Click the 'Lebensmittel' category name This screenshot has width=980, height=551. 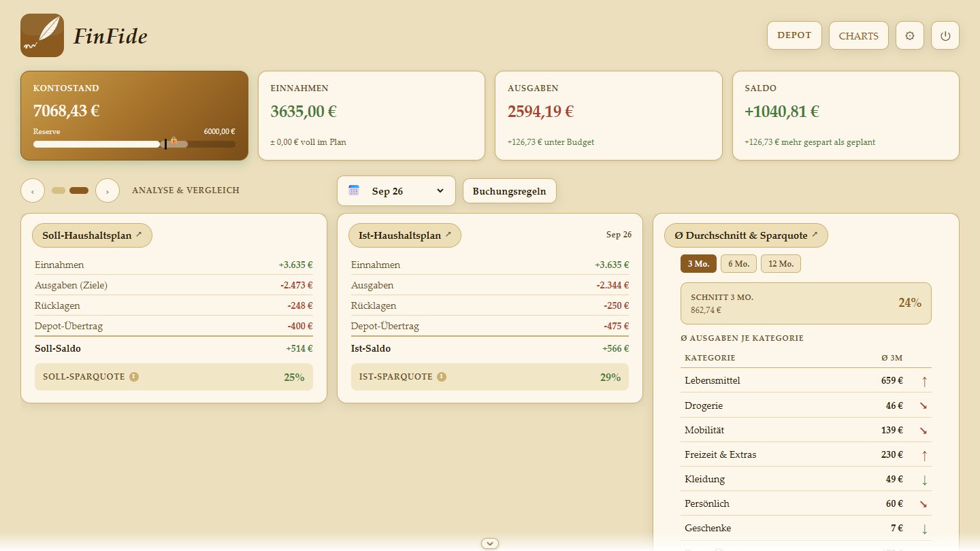[x=712, y=381]
